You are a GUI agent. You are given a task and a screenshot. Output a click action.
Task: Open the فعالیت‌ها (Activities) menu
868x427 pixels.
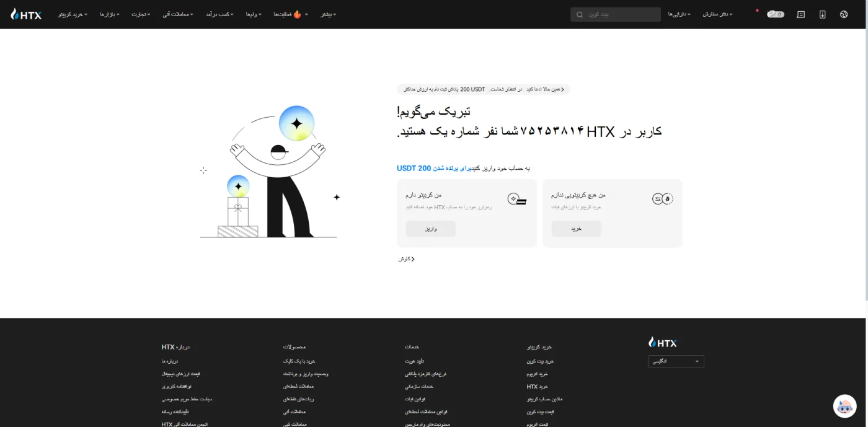coord(291,14)
